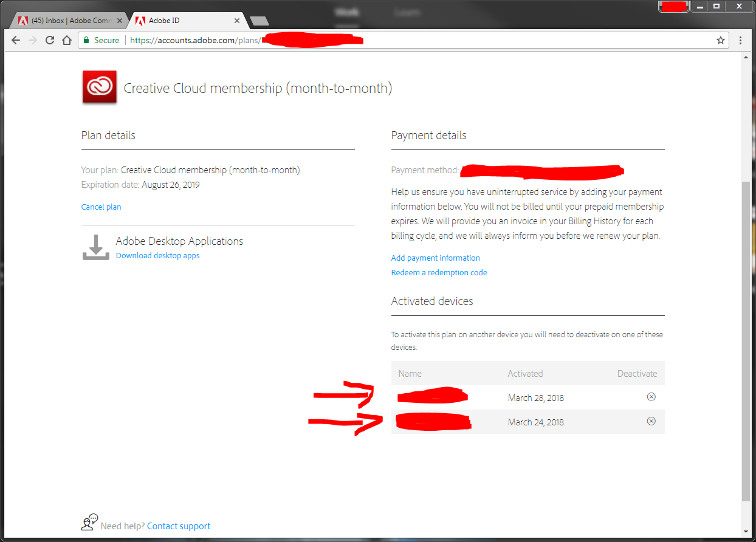Open the Contact support link
This screenshot has width=756, height=542.
179,526
